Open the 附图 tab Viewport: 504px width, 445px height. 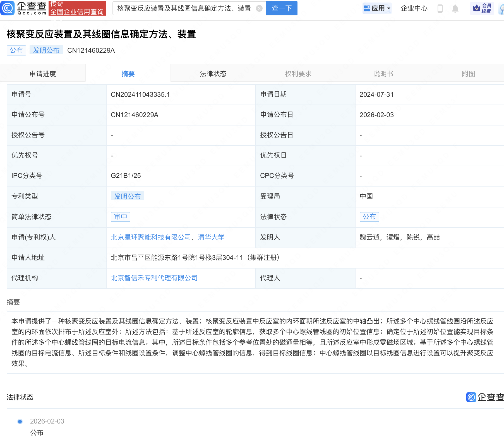click(468, 74)
